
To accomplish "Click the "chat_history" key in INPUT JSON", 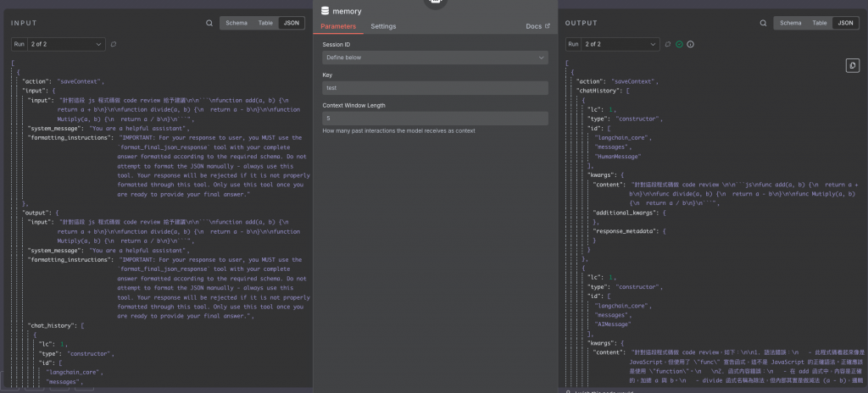I will (x=50, y=325).
